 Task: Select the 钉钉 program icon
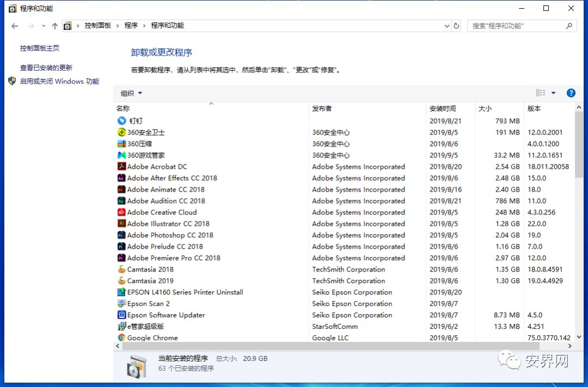click(x=121, y=121)
